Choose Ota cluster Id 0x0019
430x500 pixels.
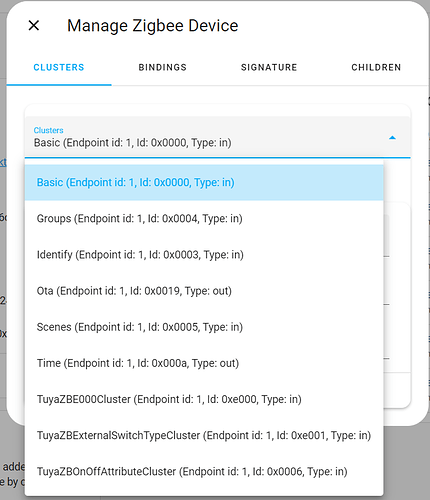click(204, 291)
